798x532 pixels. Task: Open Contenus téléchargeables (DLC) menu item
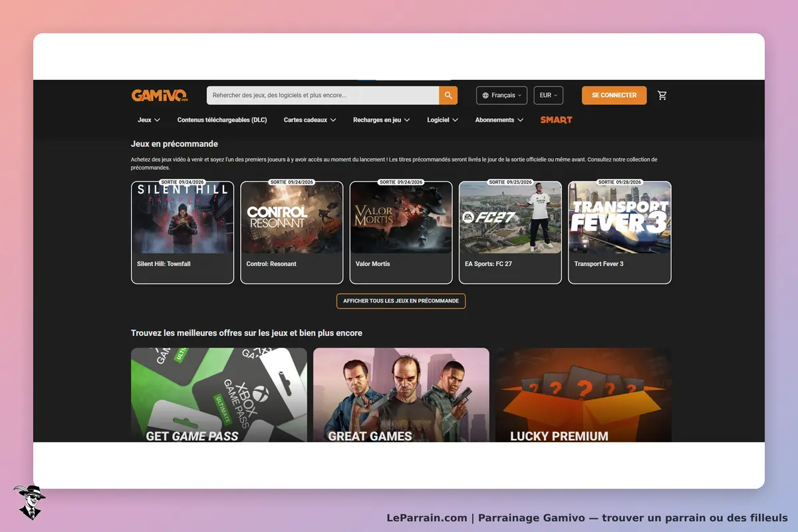pyautogui.click(x=222, y=120)
